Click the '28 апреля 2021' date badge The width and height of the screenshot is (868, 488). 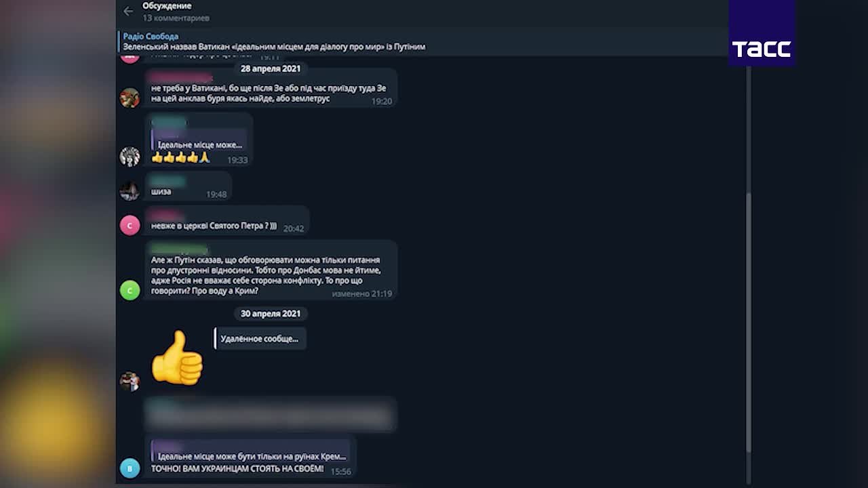coord(271,68)
